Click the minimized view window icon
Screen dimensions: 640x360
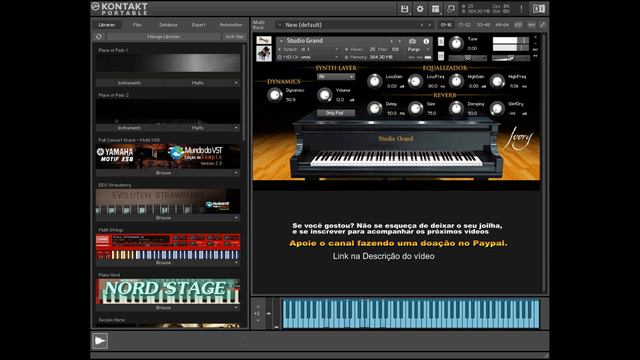(451, 9)
